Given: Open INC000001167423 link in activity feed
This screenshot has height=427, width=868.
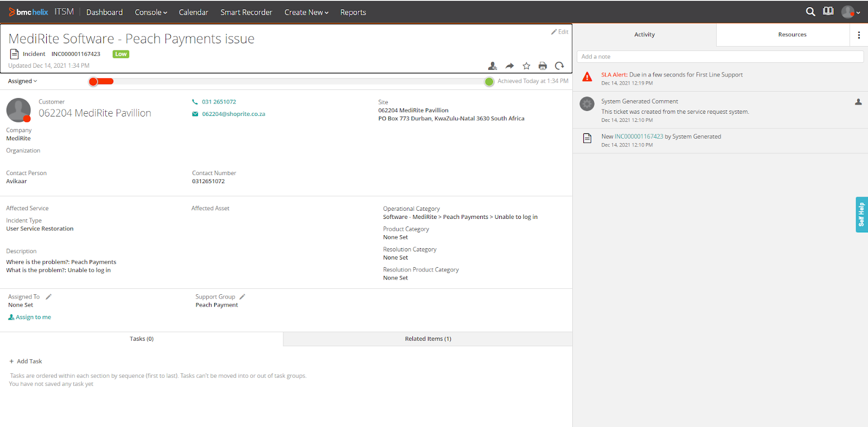Looking at the screenshot, I should [x=639, y=137].
